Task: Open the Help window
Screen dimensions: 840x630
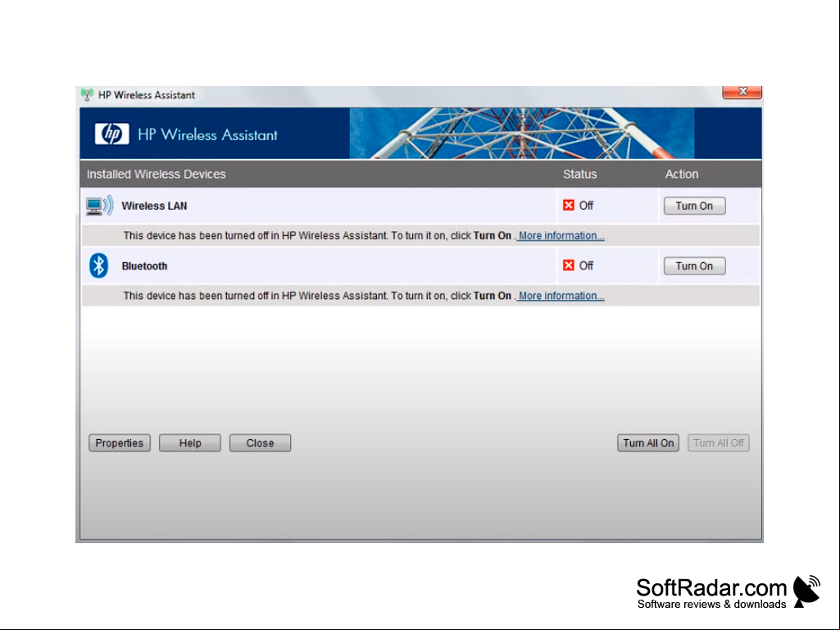Action: [x=189, y=443]
